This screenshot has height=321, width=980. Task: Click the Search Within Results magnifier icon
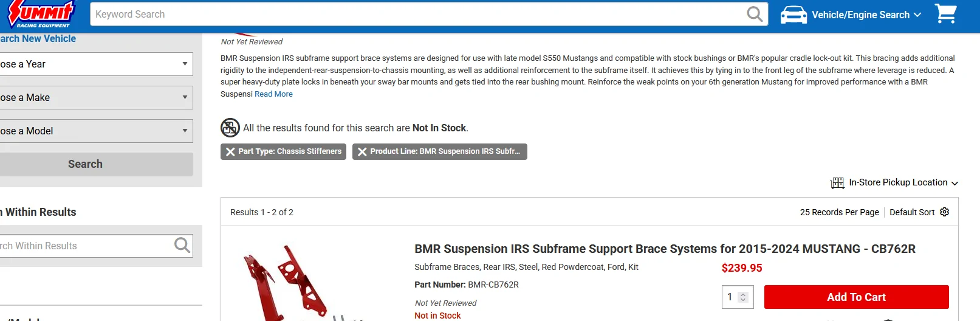pos(182,245)
